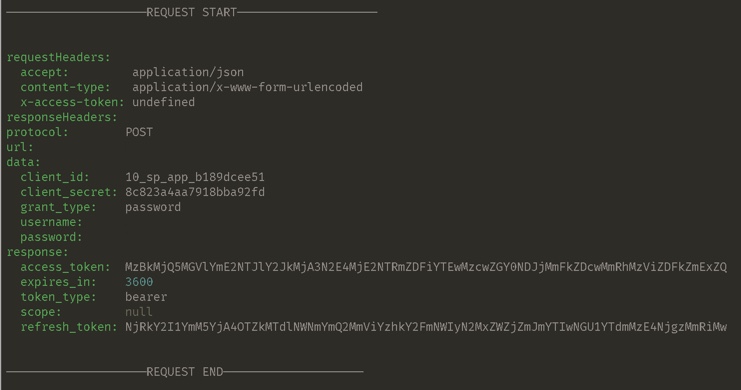
Task: Click the client_id value 10_sp_app_b189dcee51
Action: pos(195,177)
